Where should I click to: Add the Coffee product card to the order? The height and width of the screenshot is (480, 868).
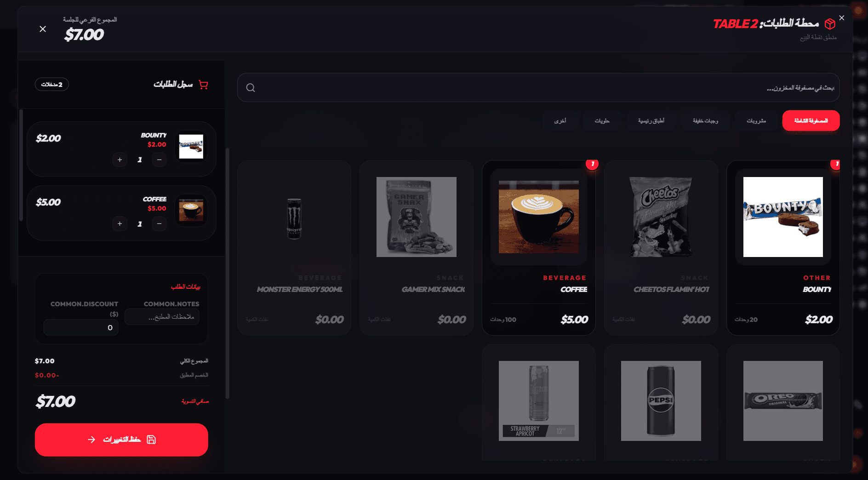538,247
